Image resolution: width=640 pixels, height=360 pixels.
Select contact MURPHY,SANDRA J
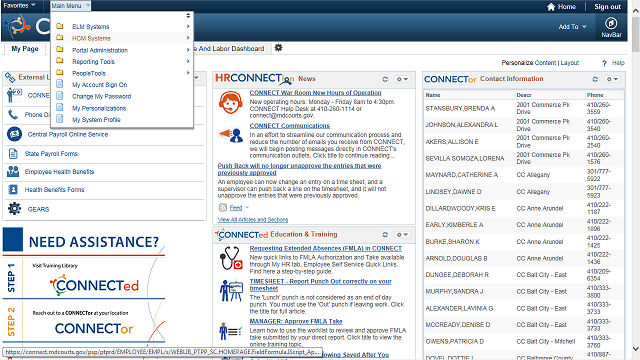(x=454, y=291)
